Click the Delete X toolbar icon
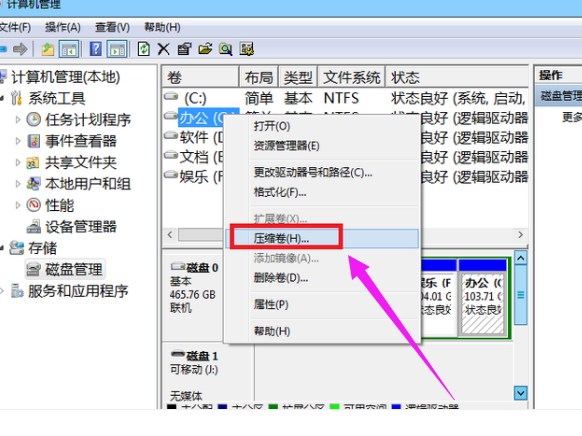The height and width of the screenshot is (436, 582). pyautogui.click(x=164, y=49)
